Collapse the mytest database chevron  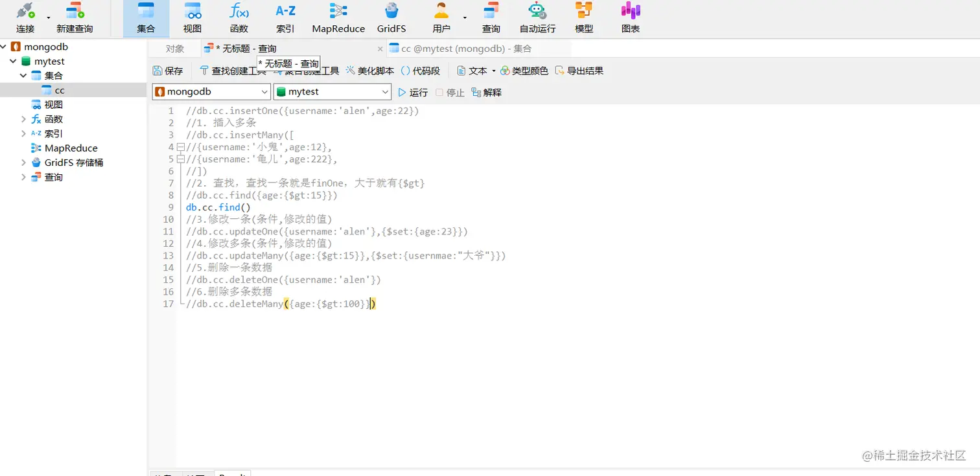click(13, 61)
